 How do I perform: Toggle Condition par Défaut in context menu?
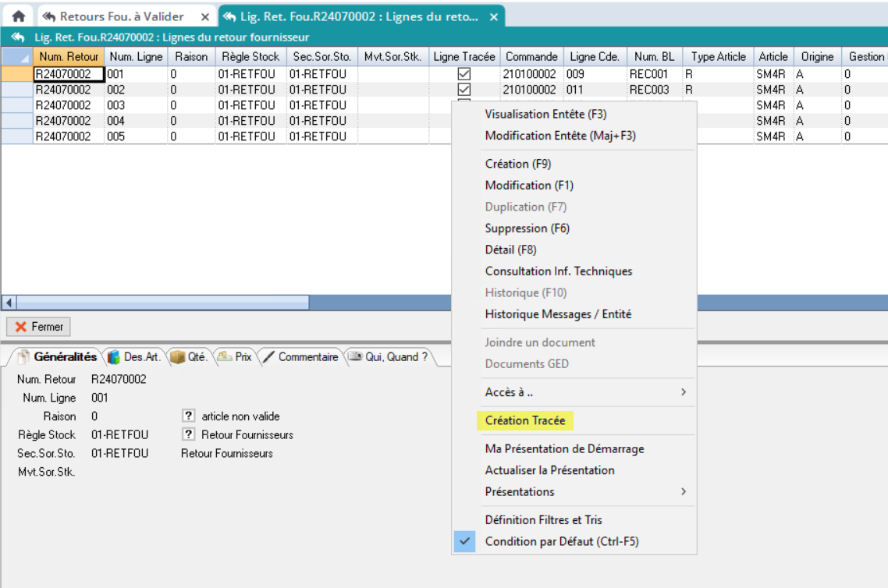coord(561,541)
